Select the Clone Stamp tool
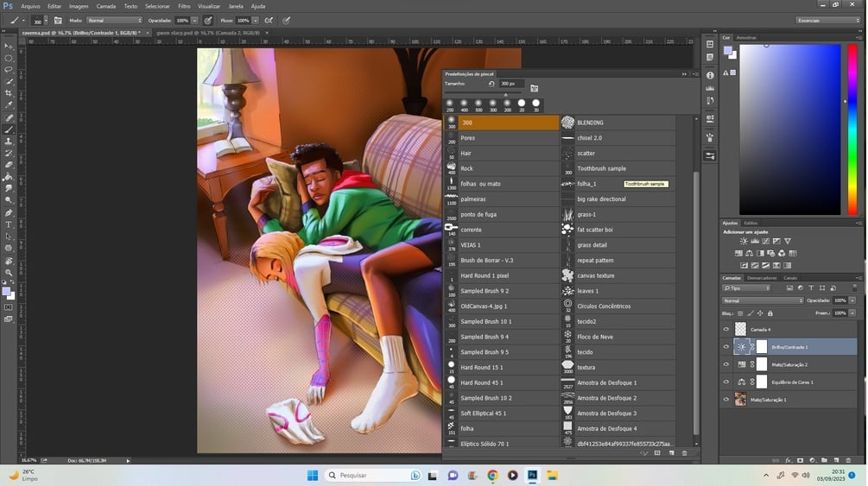Image resolution: width=868 pixels, height=486 pixels. [9, 142]
